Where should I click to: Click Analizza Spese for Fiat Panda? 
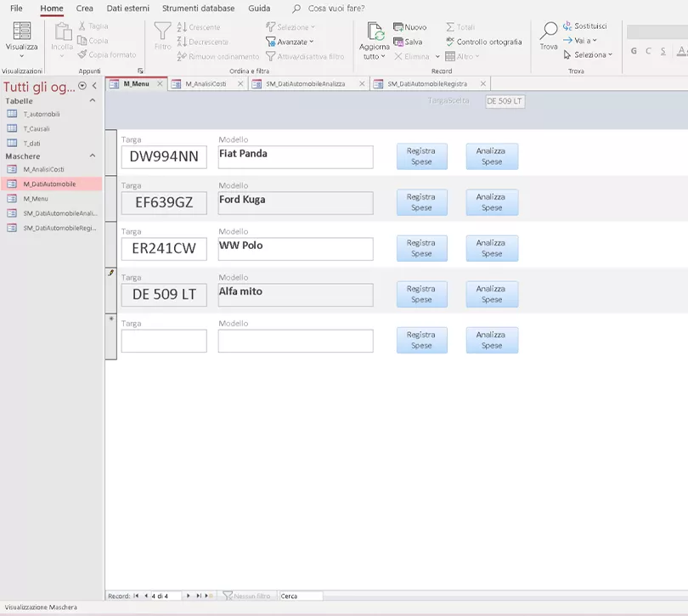492,156
